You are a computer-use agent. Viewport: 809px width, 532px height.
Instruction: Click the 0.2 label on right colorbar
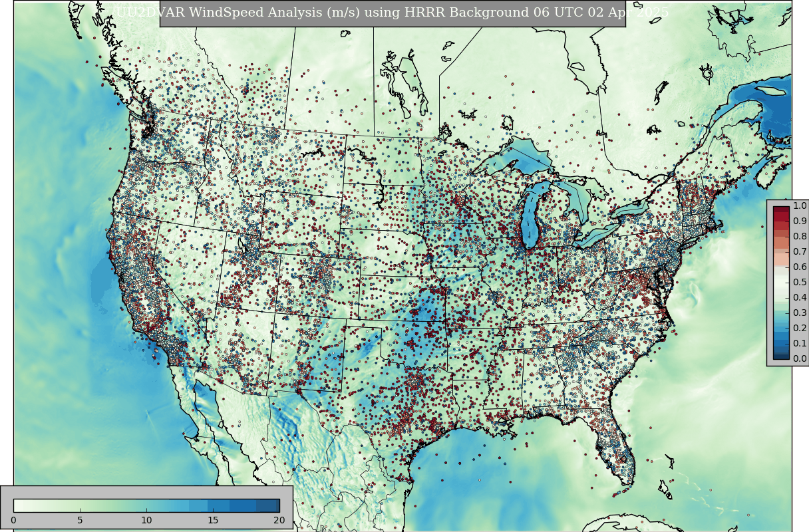799,328
